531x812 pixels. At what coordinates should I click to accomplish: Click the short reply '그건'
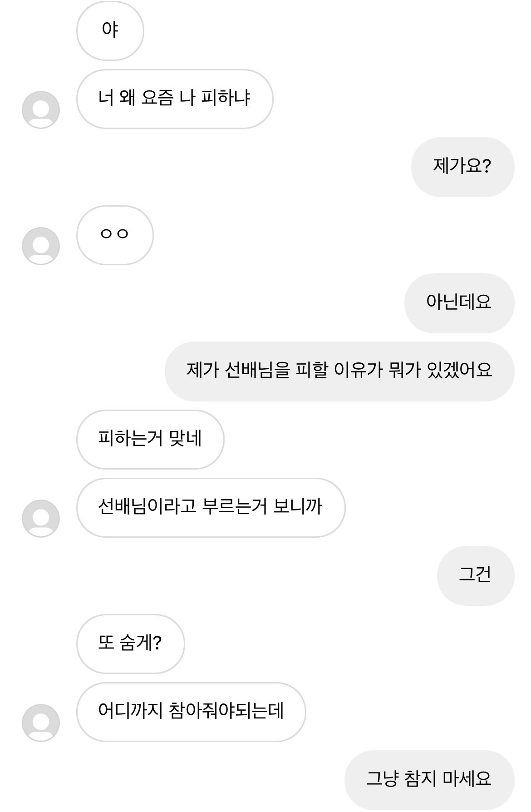pos(475,575)
